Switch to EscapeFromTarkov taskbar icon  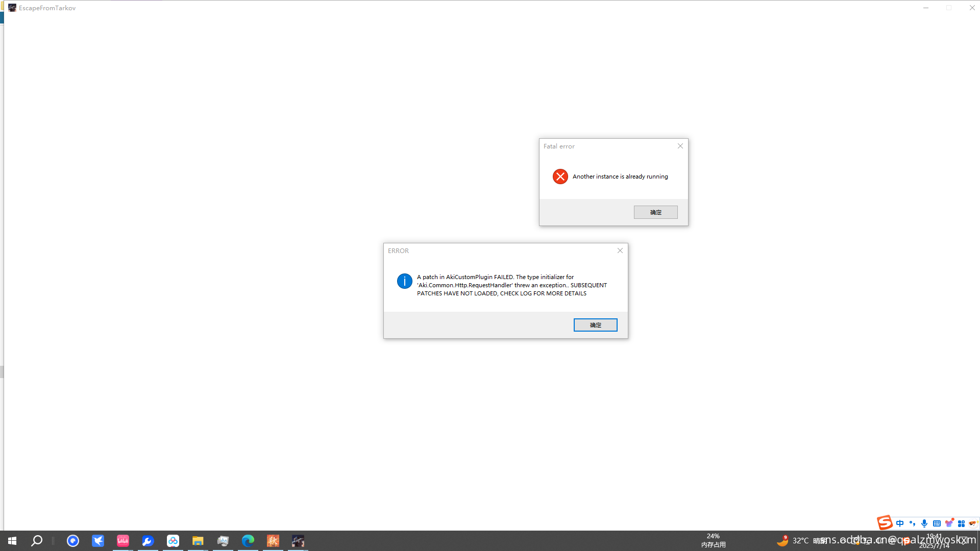click(x=298, y=541)
